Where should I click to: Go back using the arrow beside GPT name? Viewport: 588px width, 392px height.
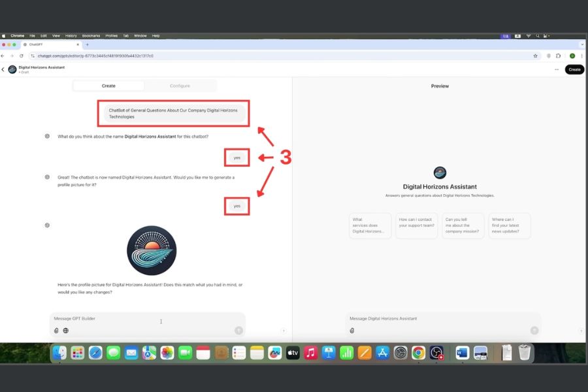click(x=3, y=69)
